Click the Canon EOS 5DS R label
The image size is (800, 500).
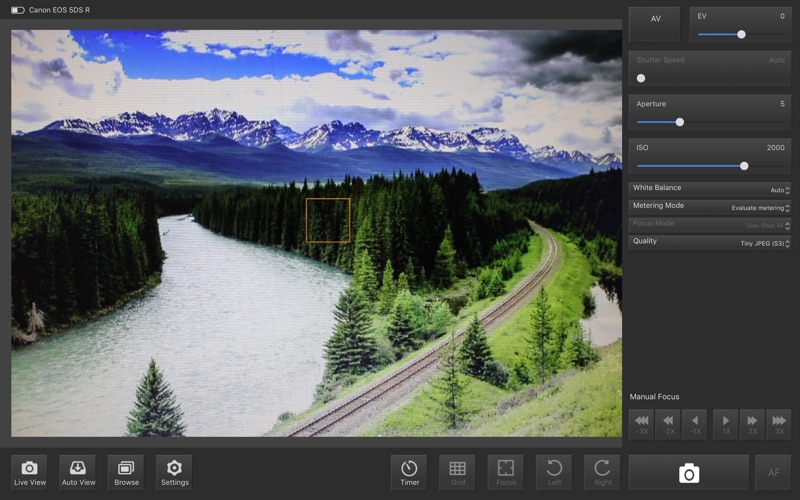click(x=59, y=10)
